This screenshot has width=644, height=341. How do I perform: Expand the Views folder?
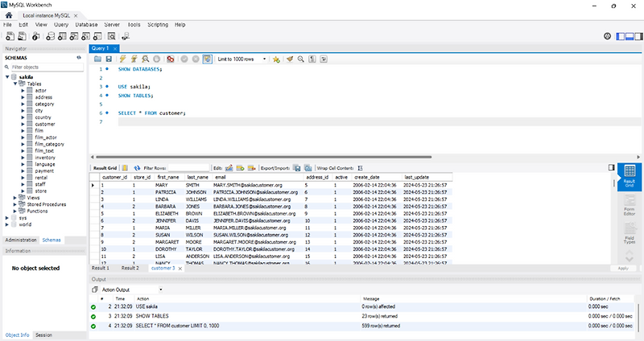15,198
